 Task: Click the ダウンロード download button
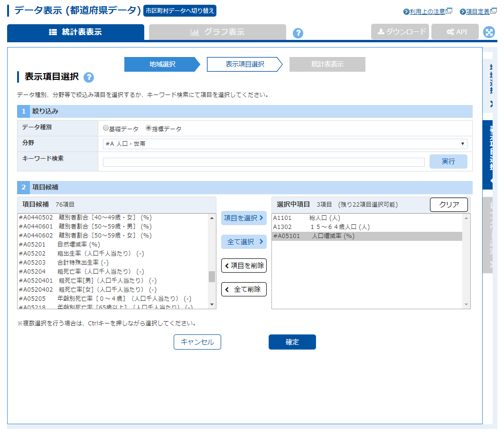click(x=400, y=32)
